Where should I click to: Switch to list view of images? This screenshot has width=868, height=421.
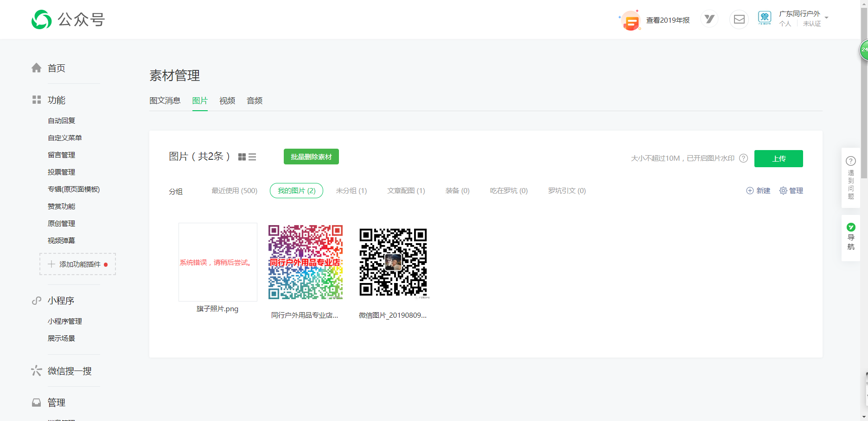pyautogui.click(x=252, y=157)
